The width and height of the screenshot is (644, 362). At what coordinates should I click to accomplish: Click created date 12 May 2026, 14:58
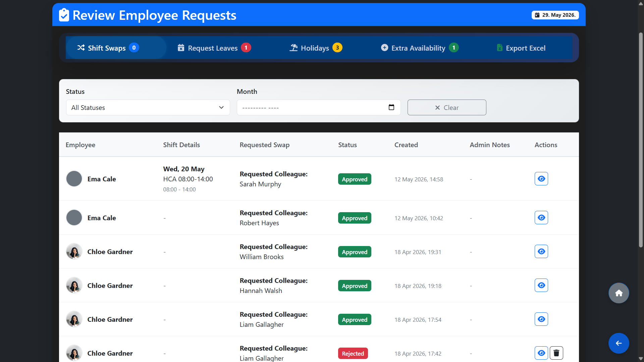click(x=419, y=179)
